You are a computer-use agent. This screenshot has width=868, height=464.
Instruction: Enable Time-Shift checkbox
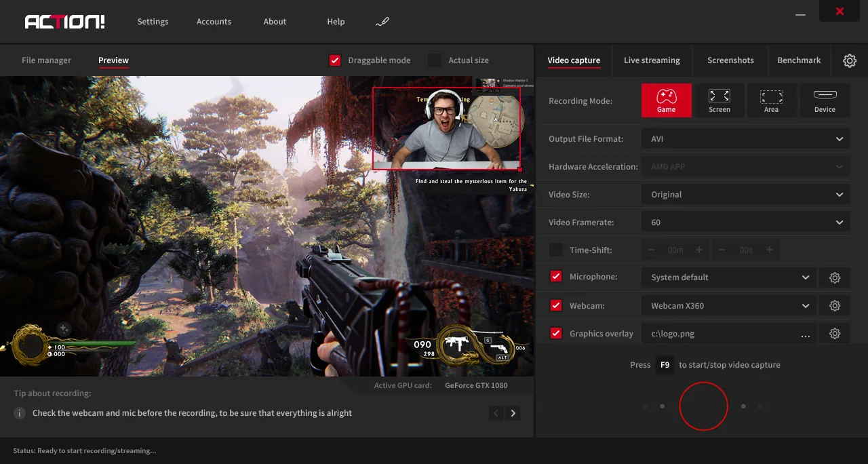556,250
